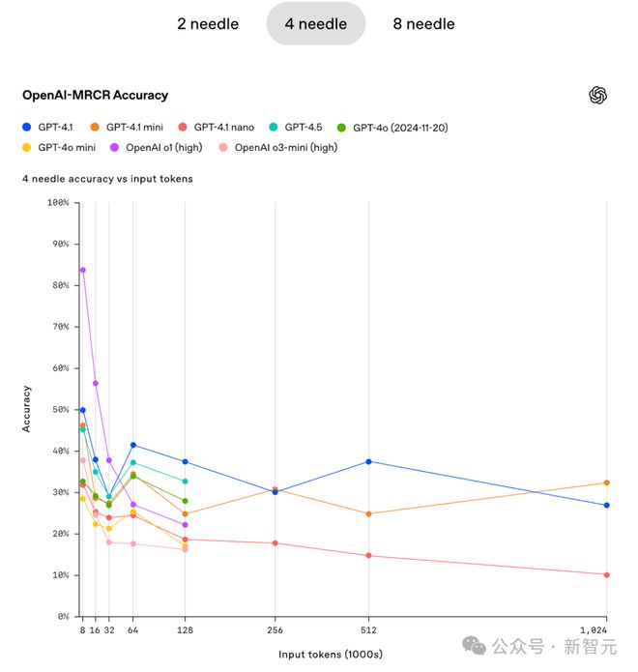638x672 pixels.
Task: Click GPT-4o (2024-11-20) green legend dot
Action: [342, 127]
